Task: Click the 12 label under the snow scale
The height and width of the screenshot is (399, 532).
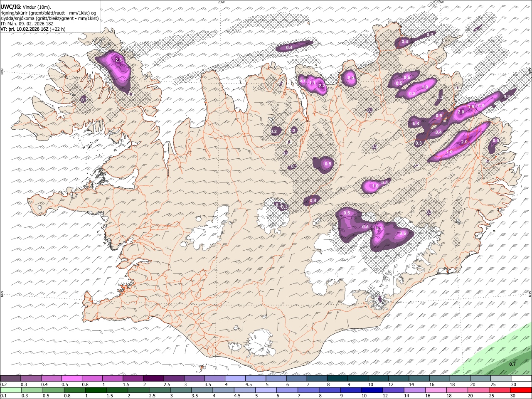Action: tap(392, 384)
